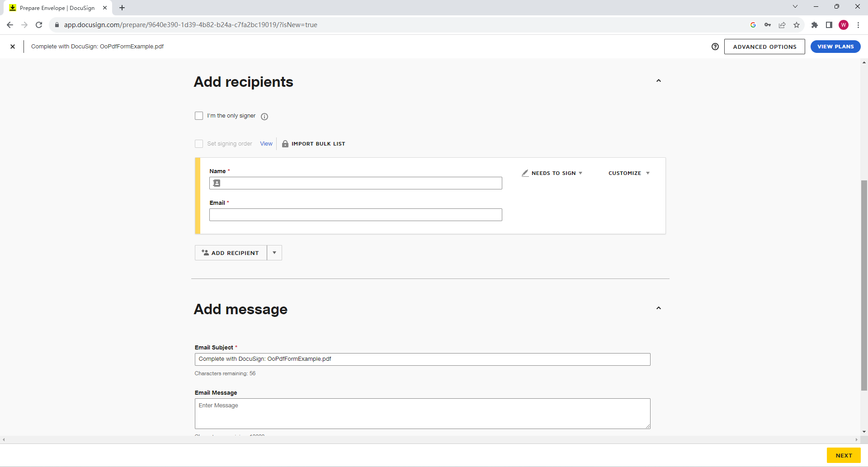This screenshot has width=868, height=467.
Task: Click the 'Add recipients' heading
Action: click(244, 82)
